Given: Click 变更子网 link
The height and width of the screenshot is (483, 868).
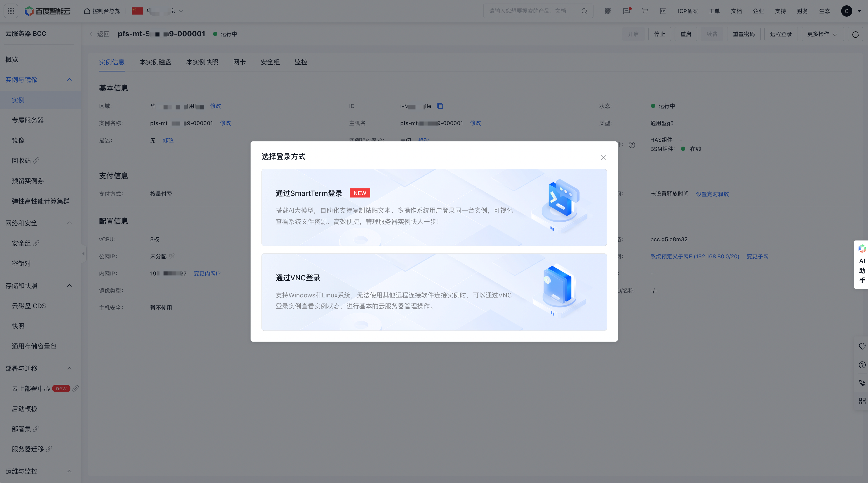Looking at the screenshot, I should [x=758, y=256].
